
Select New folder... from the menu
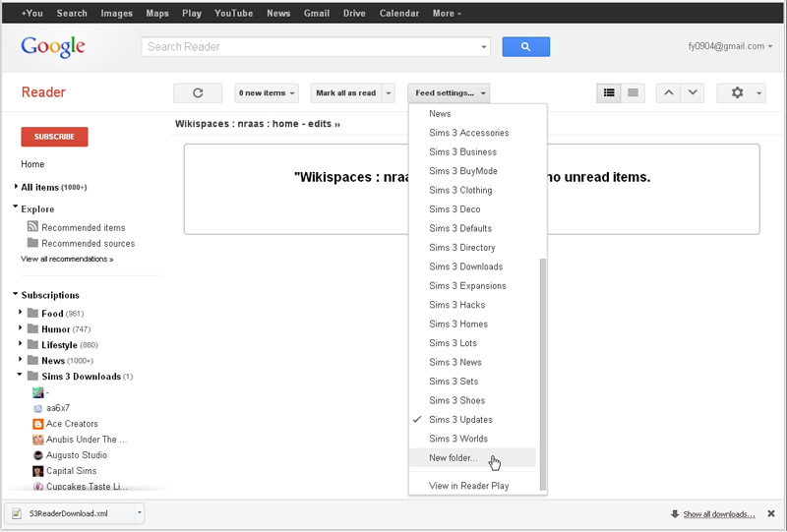point(454,458)
